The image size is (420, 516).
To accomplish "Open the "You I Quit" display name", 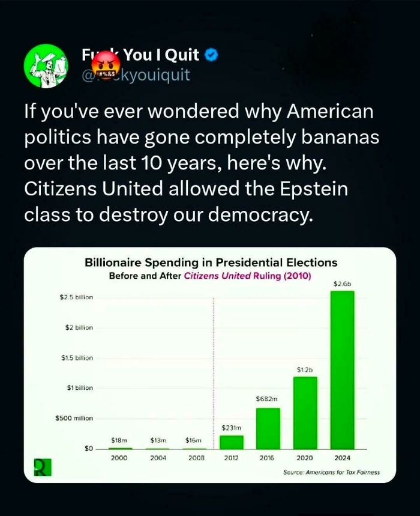I will point(161,56).
